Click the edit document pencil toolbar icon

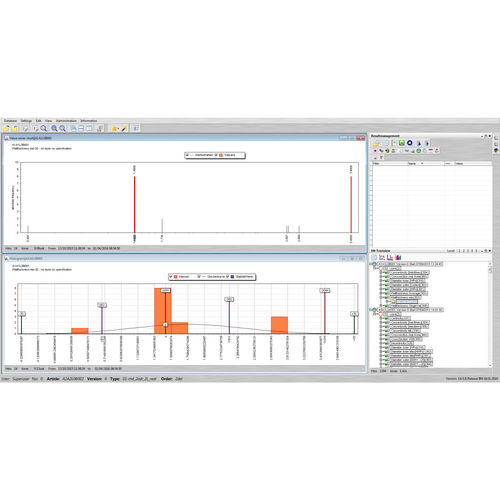click(26, 129)
